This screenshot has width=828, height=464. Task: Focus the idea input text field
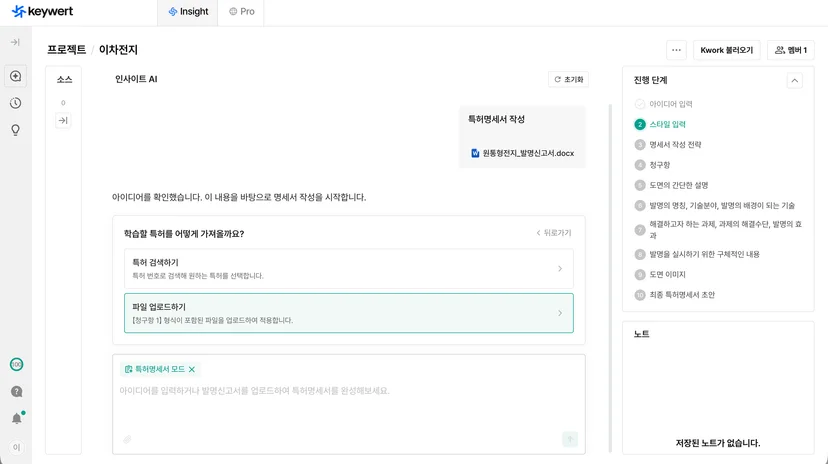(349, 391)
